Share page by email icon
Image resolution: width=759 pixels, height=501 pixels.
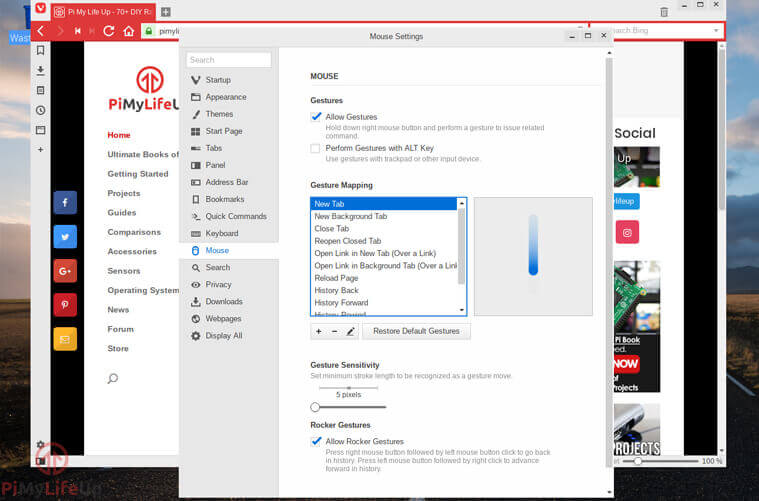[x=65, y=339]
